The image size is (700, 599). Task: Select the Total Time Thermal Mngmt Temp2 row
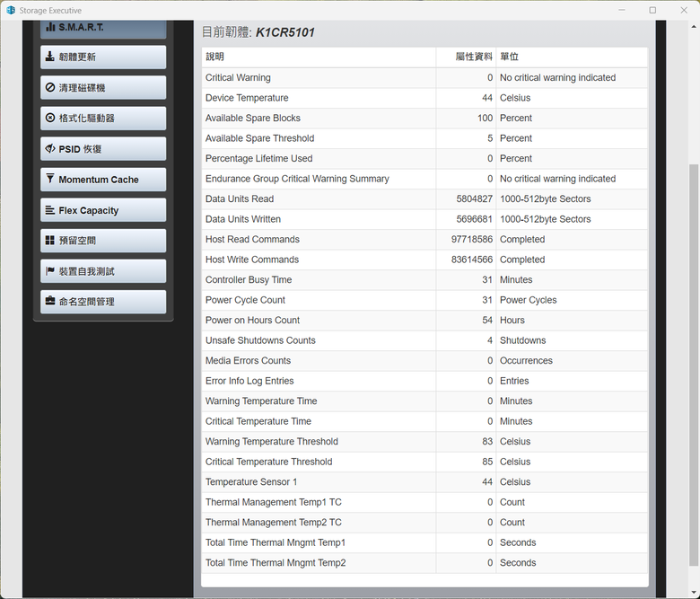tap(424, 563)
